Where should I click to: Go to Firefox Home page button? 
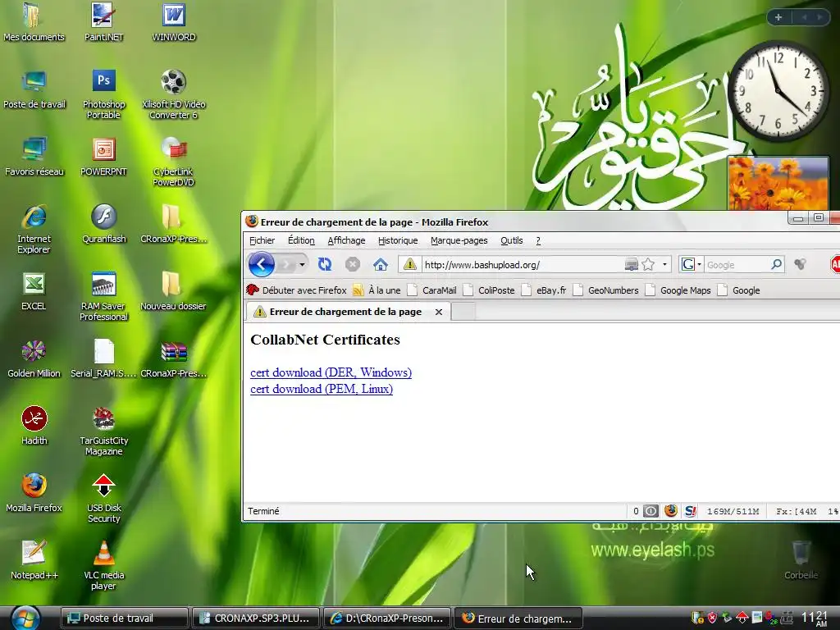coord(381,264)
